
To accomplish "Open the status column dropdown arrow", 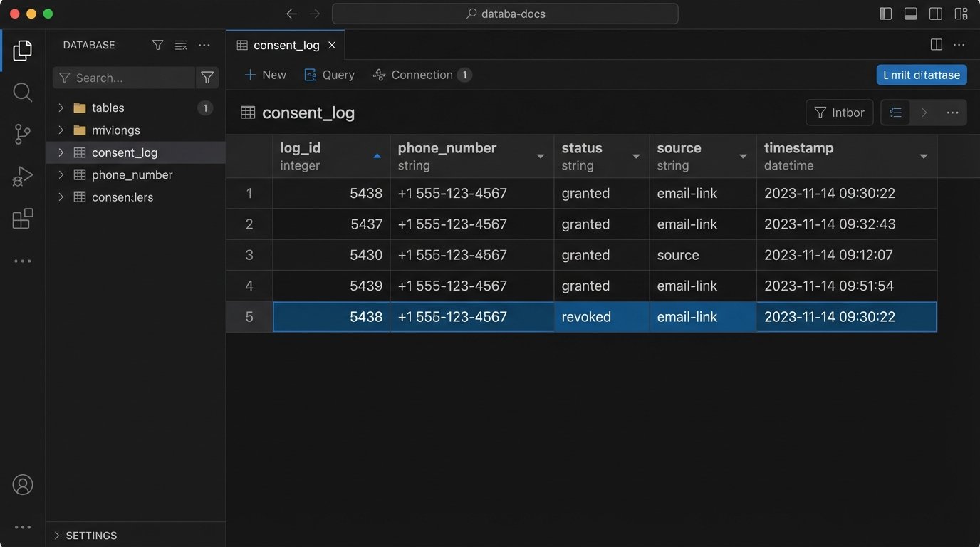I will [636, 157].
